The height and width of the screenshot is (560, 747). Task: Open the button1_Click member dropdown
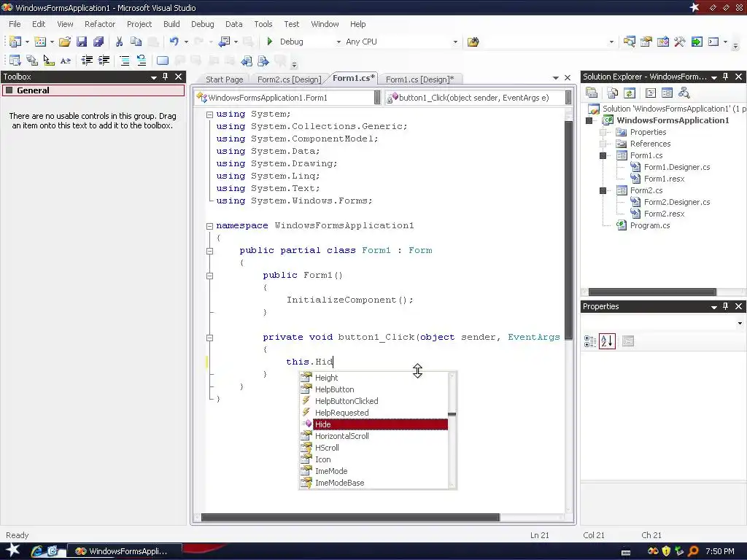tap(568, 98)
